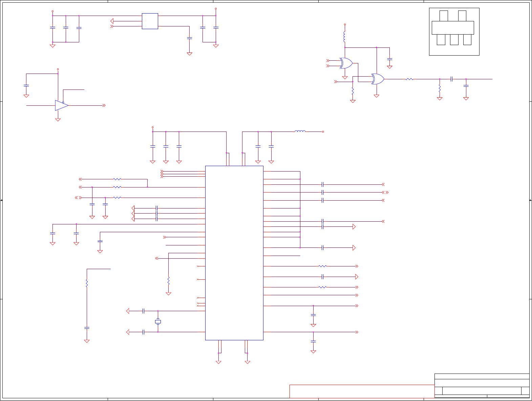The height and width of the screenshot is (401, 532).
Task: Select the horizontal inductor on the main IC supply rail
Action: (300, 132)
